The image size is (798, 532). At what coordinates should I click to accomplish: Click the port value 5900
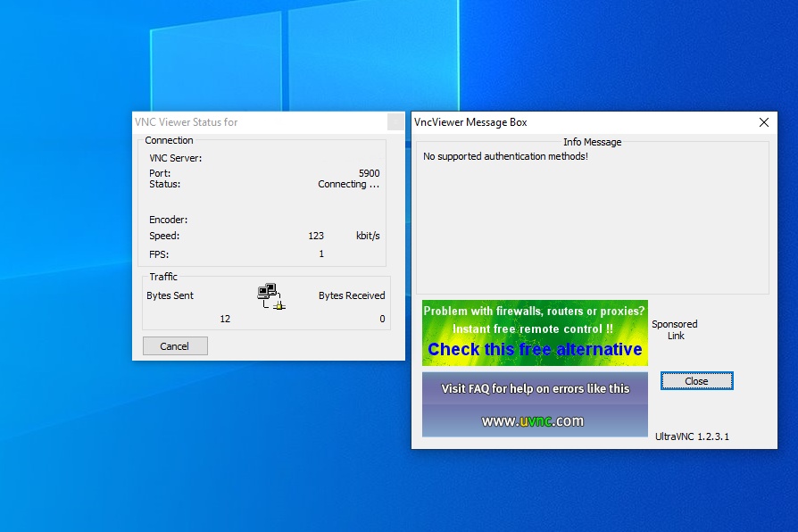pyautogui.click(x=369, y=173)
